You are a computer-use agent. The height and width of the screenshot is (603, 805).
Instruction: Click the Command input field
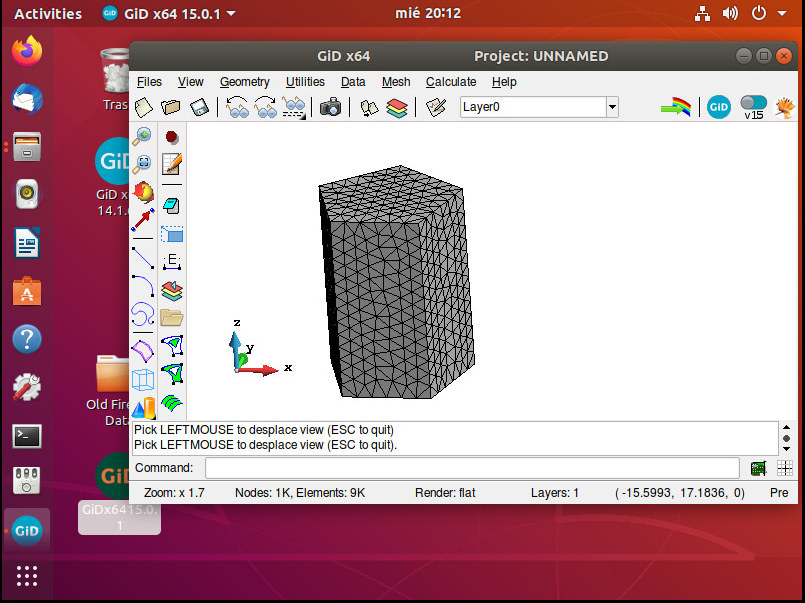pos(472,468)
